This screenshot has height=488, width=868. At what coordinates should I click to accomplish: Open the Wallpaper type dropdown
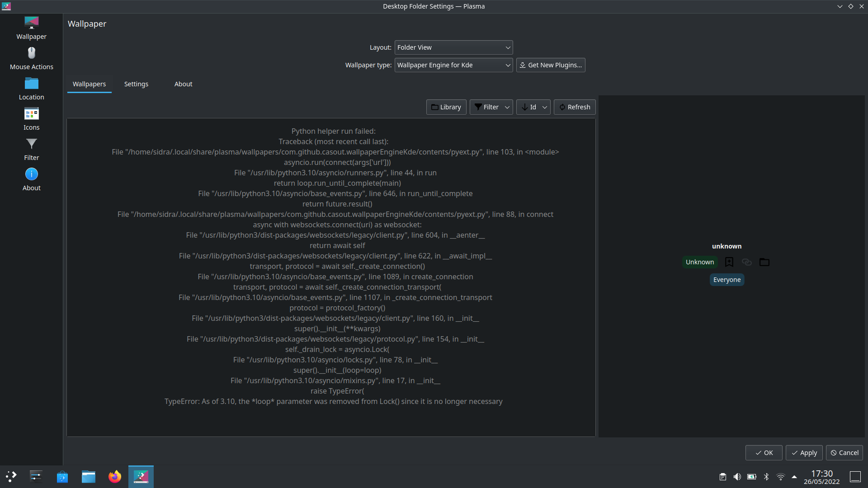click(453, 65)
